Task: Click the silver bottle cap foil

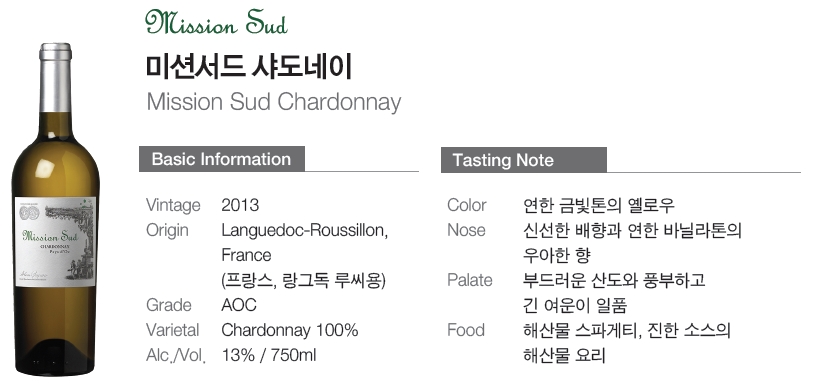Action: (x=55, y=78)
